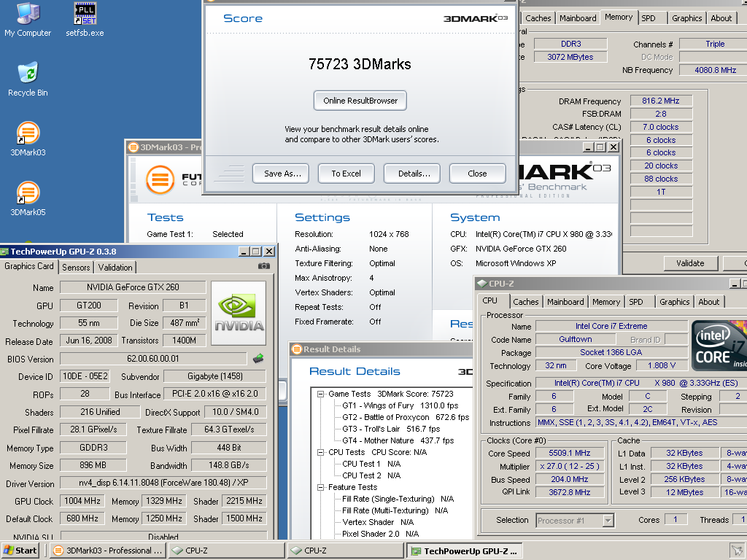Switch to the second CPU-Z taskbar button
The image size is (747, 560).
click(x=345, y=551)
